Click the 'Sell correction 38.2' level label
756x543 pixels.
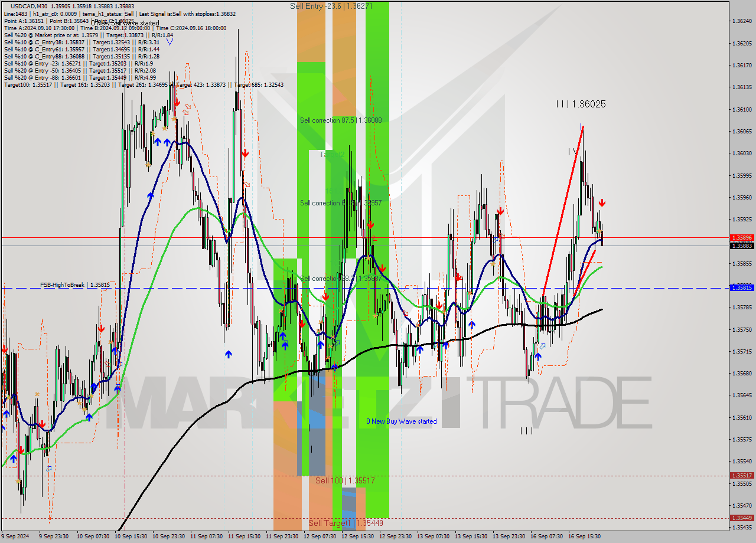pyautogui.click(x=341, y=279)
